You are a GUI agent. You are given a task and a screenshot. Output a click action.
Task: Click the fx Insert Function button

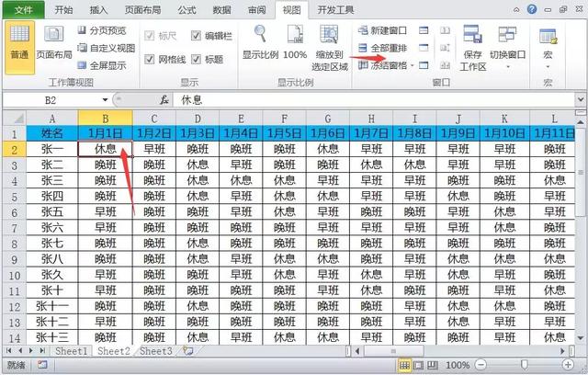[164, 100]
